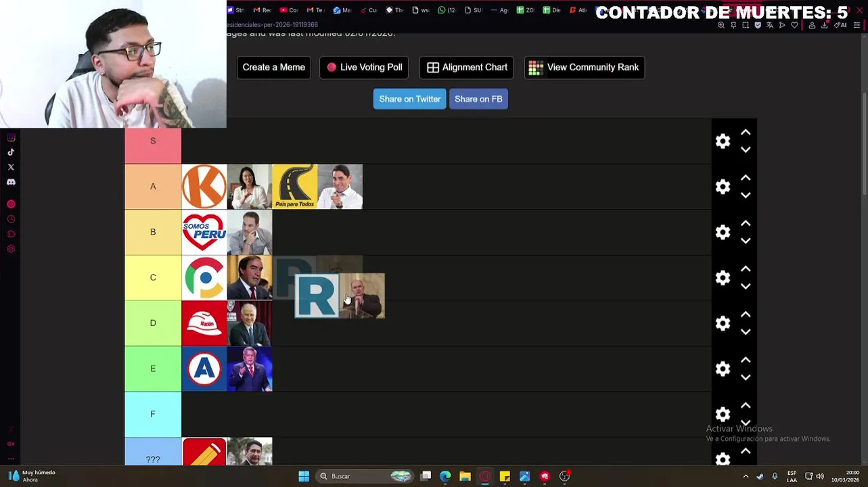This screenshot has width=868, height=487.
Task: Move tier B row up
Action: (x=746, y=223)
